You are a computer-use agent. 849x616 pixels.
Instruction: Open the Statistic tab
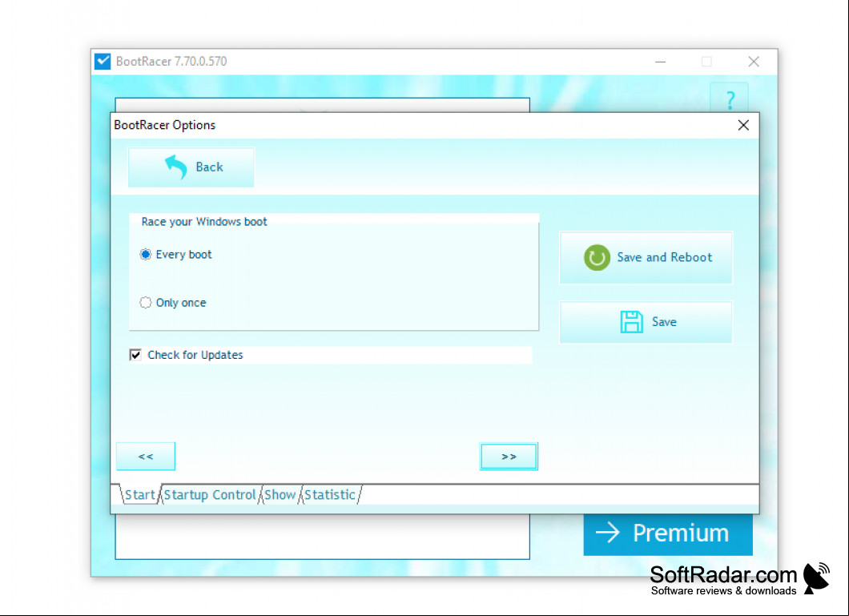point(330,495)
